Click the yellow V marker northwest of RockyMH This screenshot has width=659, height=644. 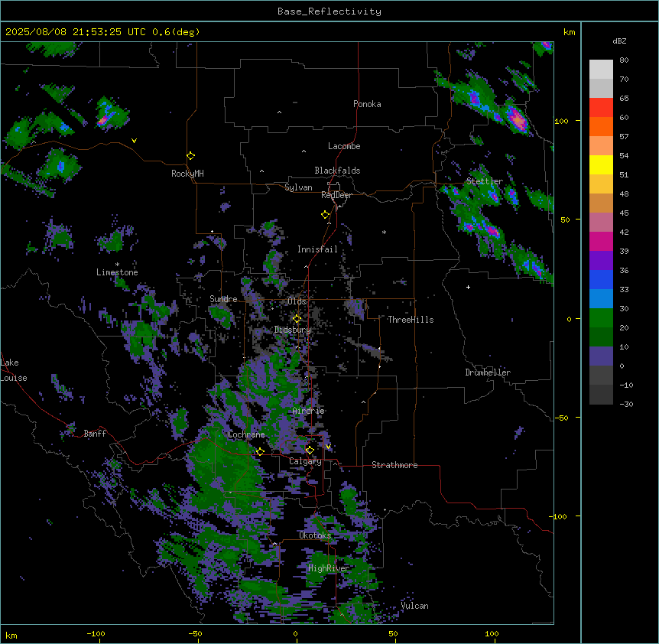[134, 141]
